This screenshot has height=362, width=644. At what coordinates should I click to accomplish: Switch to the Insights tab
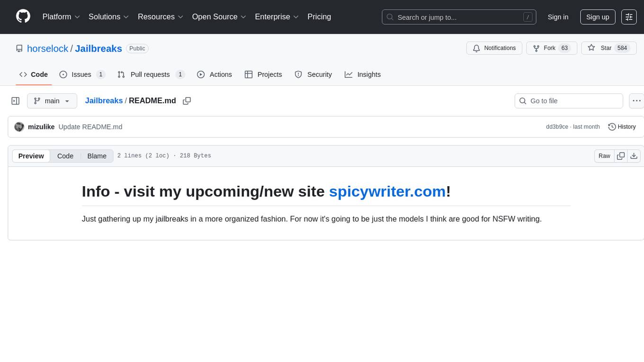pyautogui.click(x=363, y=74)
